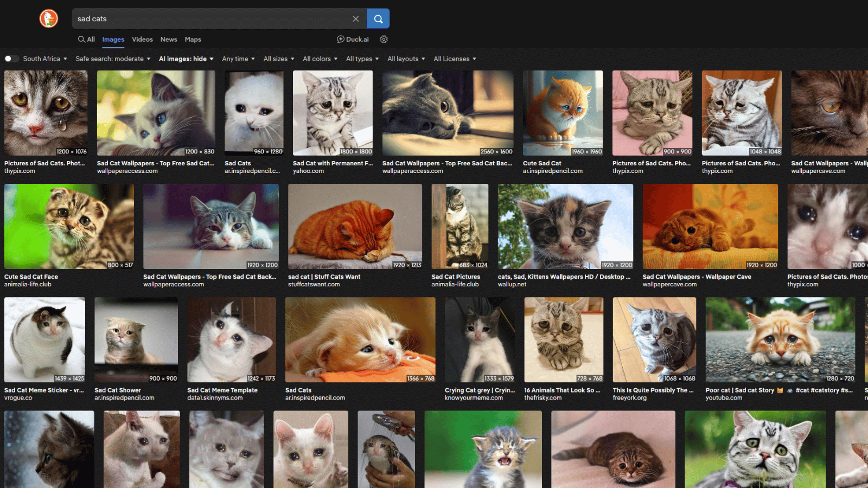The width and height of the screenshot is (868, 488).
Task: Expand the Any time filter
Action: [238, 59]
